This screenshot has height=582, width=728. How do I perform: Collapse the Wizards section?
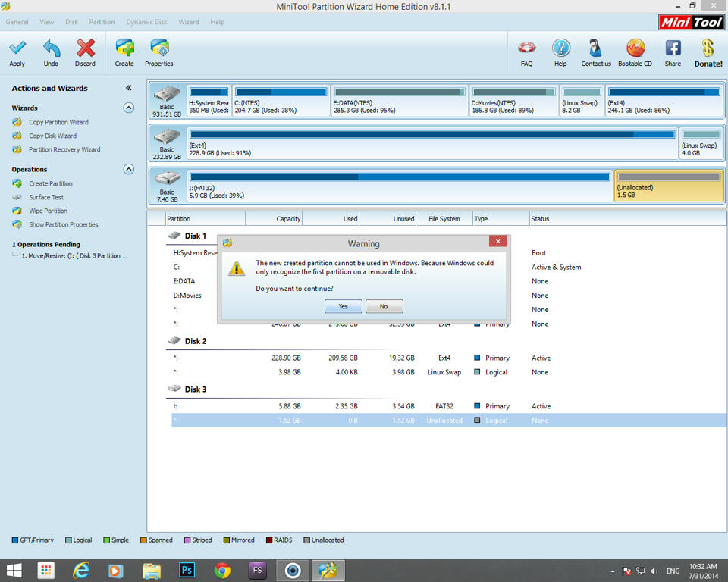(128, 108)
